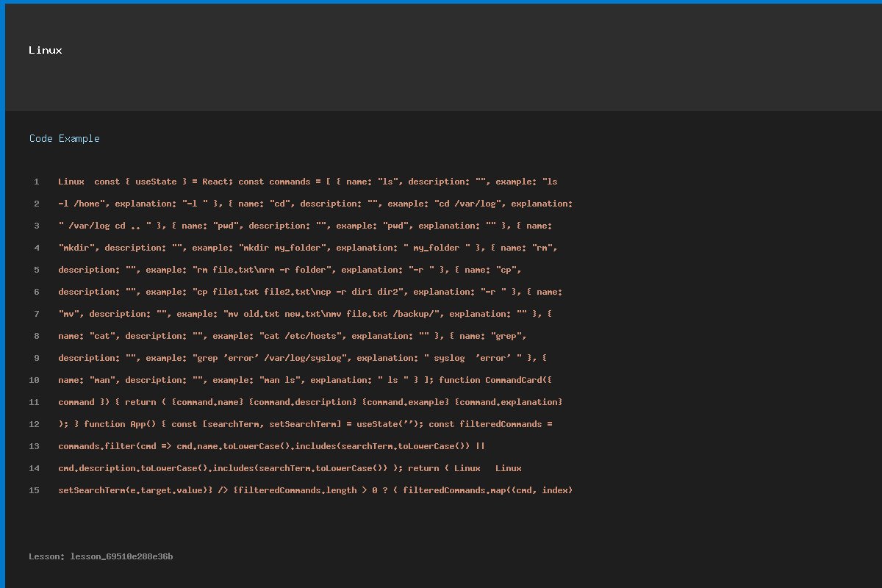Click the code line with "{command.name}"

pos(310,402)
